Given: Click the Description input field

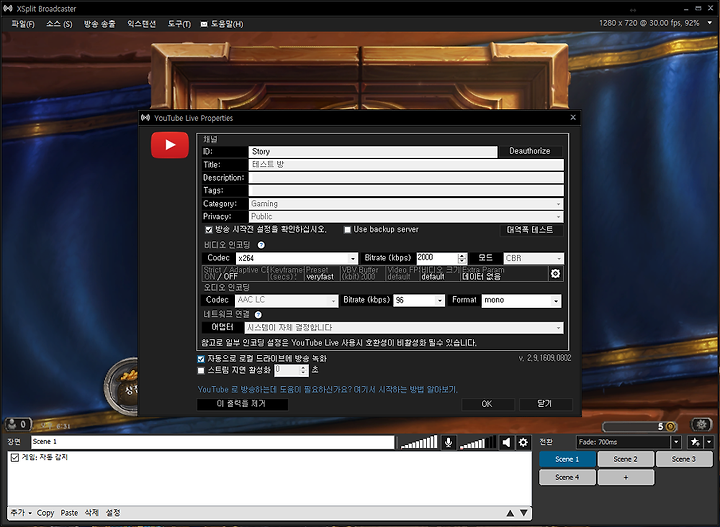Looking at the screenshot, I should [x=406, y=178].
